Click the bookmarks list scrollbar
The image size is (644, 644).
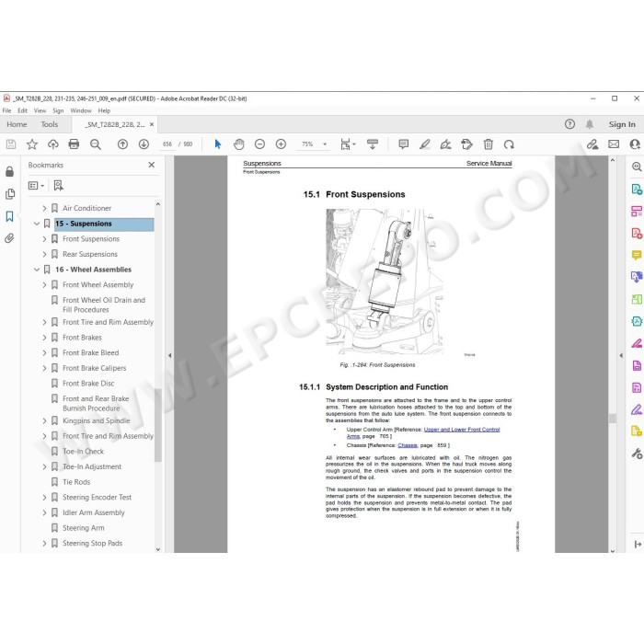[158, 424]
